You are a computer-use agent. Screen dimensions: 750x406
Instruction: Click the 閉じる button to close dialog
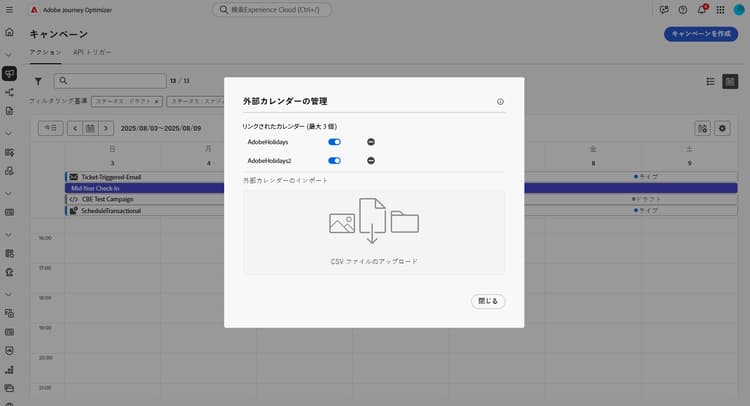tap(488, 301)
